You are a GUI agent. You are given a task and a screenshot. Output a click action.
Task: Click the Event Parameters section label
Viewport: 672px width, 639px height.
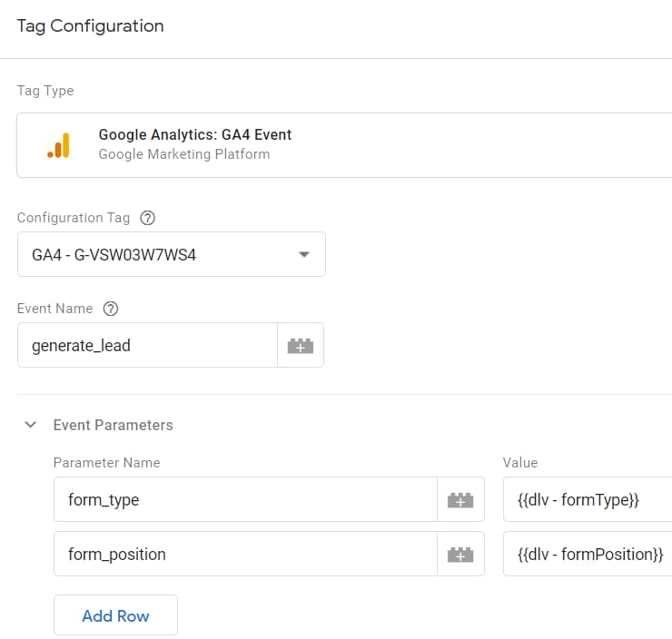tap(113, 425)
